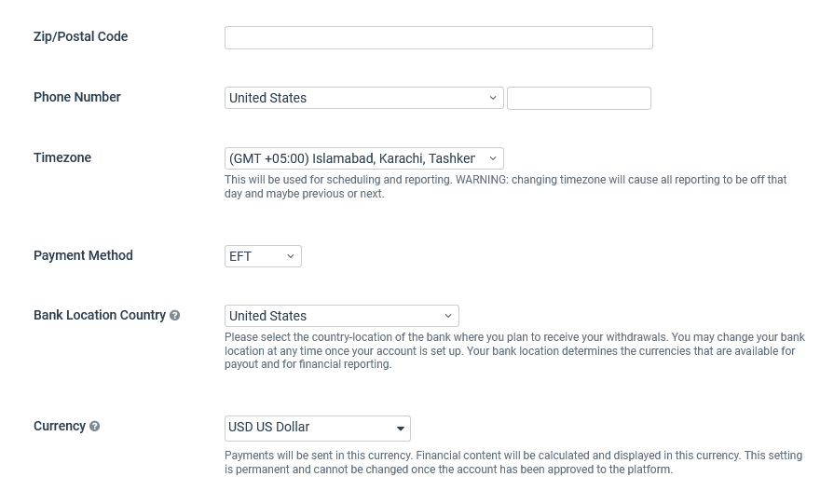
Task: Click the Zip/Postal Code label
Action: click(x=80, y=36)
